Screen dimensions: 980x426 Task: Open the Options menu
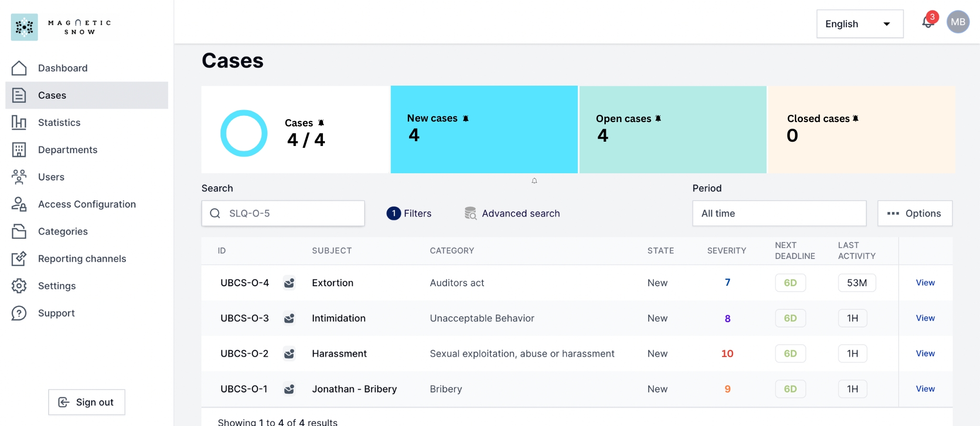[x=914, y=213]
